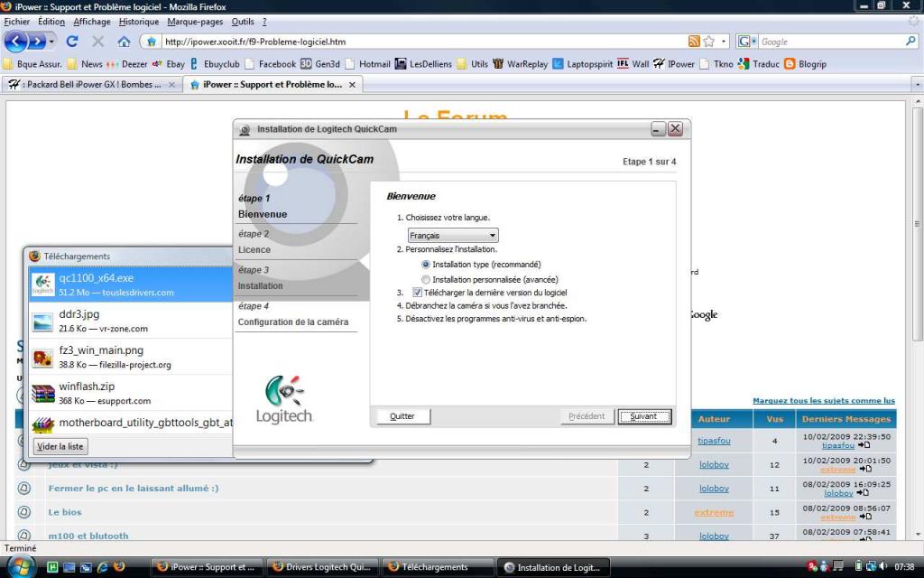This screenshot has height=578, width=924.
Task: Click the Windows Live Messenger tray icon
Action: tap(824, 567)
